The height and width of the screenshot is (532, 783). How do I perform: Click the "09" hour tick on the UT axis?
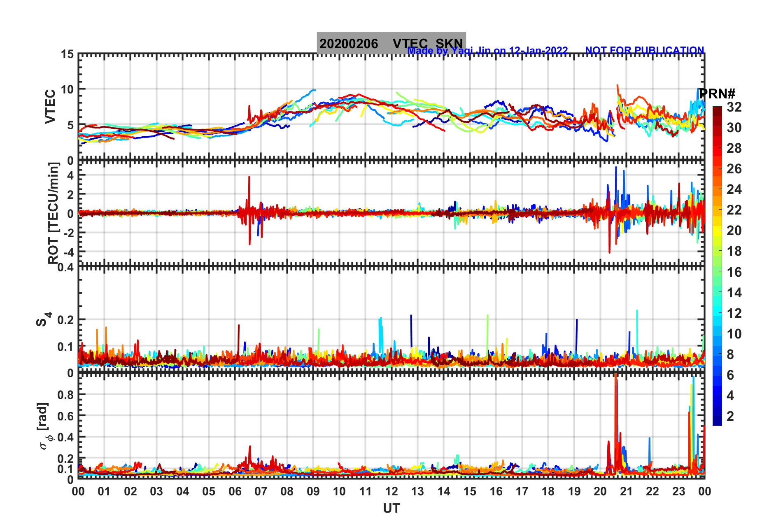313,492
